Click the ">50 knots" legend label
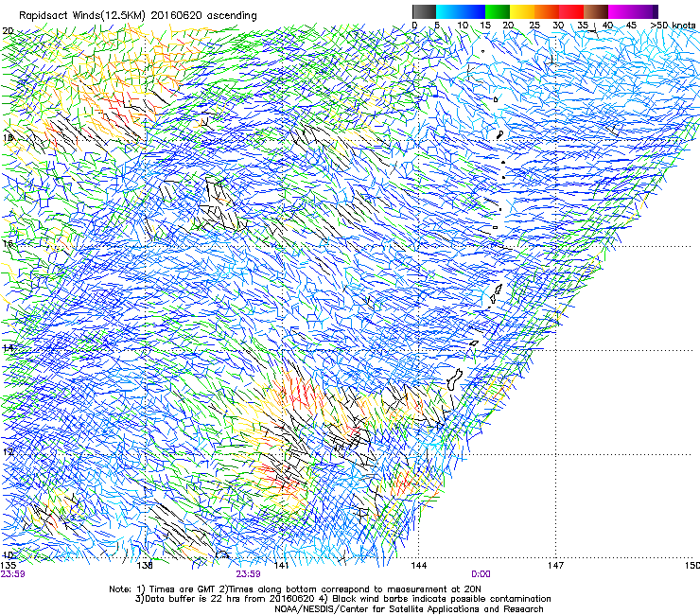Screen dimensions: 700x615 [673, 26]
